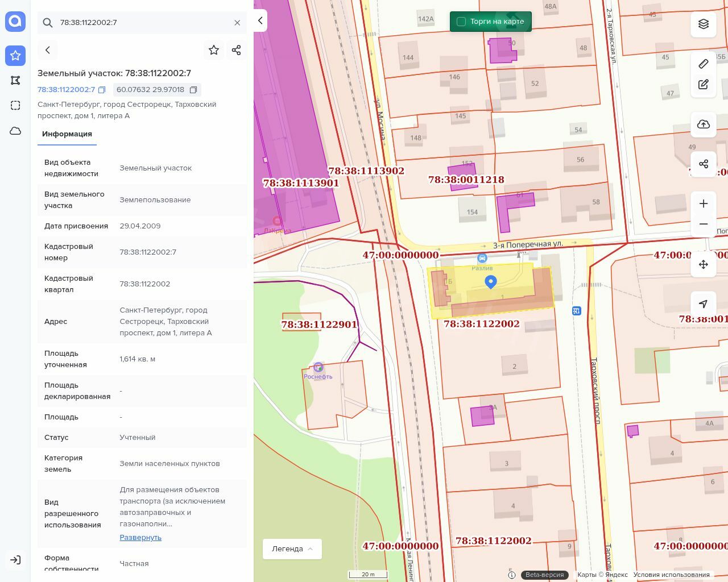Enable the Торги на карте checkbox
728x582 pixels.
click(x=461, y=22)
